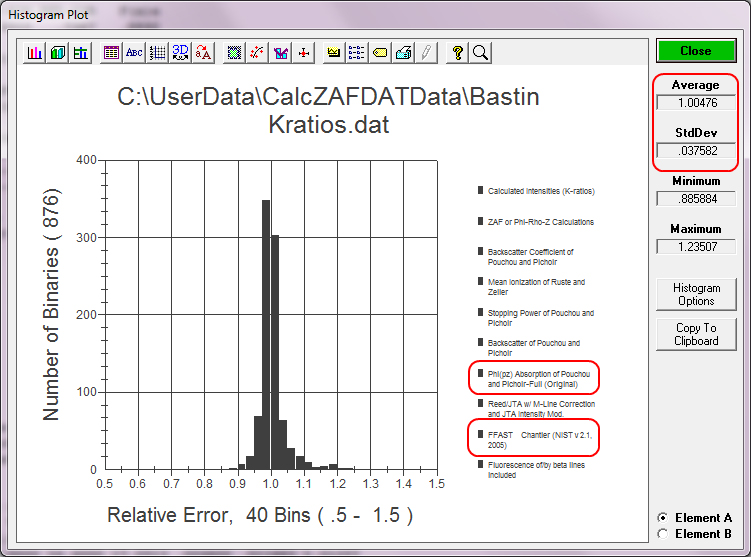Click the Minimum value field
The height and width of the screenshot is (557, 751).
[x=696, y=199]
